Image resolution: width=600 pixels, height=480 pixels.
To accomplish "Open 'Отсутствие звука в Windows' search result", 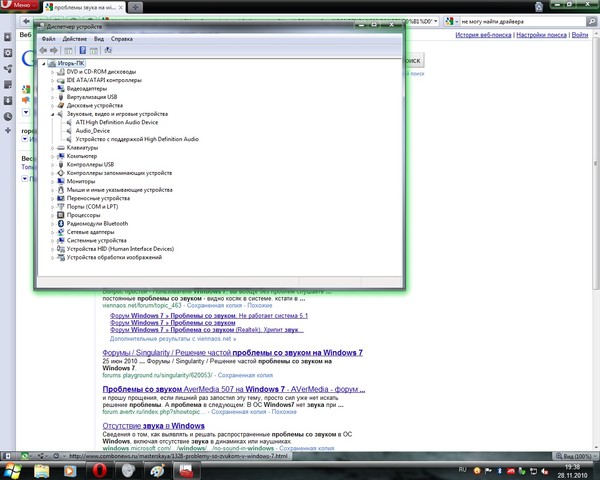I will click(x=153, y=426).
